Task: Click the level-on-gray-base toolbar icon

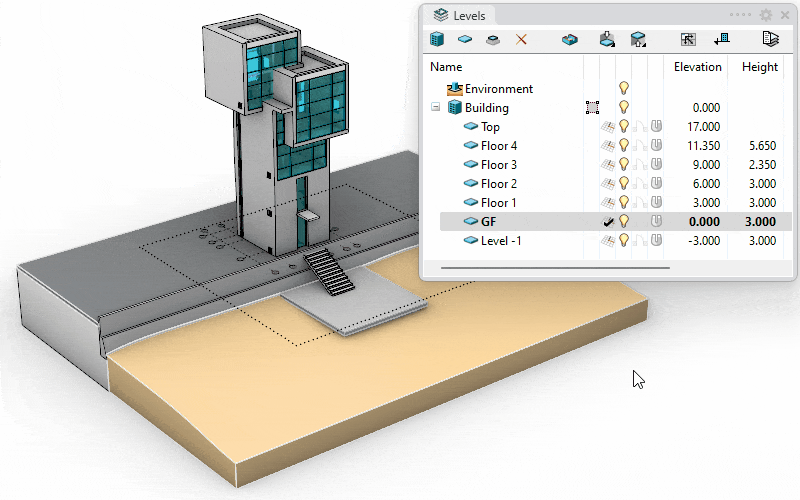Action: (493, 40)
